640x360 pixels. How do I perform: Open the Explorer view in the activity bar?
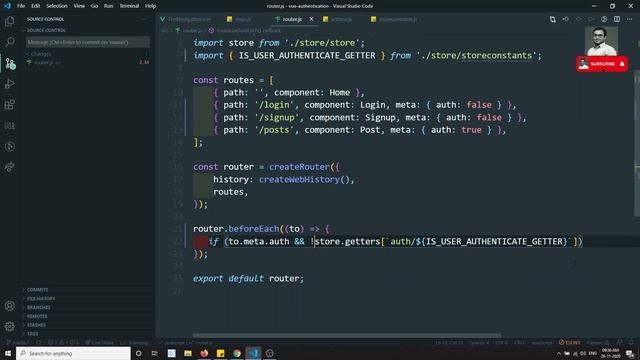9,21
